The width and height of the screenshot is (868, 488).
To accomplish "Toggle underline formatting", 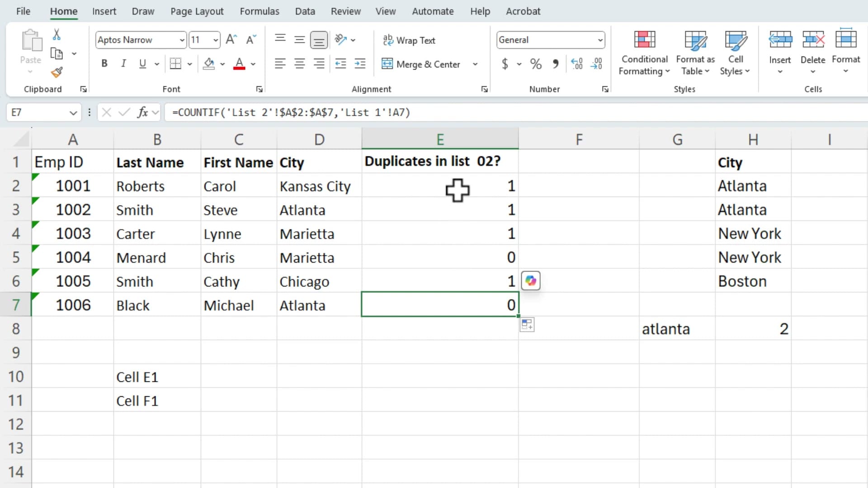I will coord(142,63).
